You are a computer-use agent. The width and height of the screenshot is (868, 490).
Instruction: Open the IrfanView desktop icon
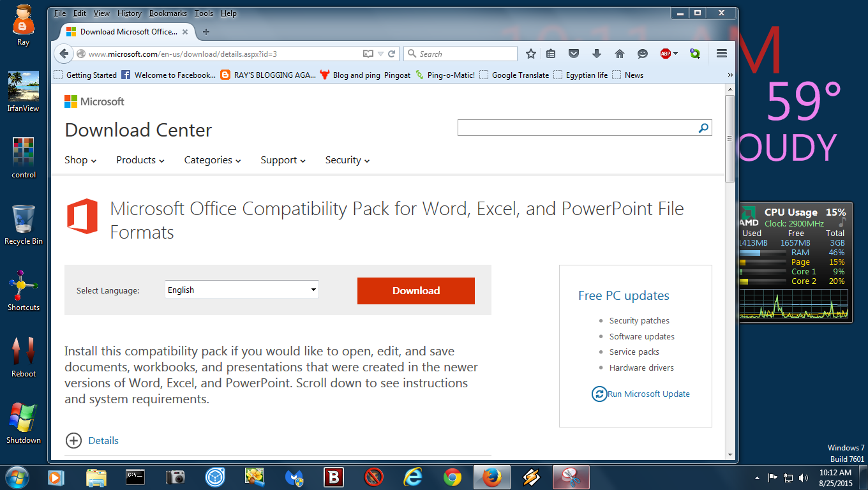pos(24,92)
